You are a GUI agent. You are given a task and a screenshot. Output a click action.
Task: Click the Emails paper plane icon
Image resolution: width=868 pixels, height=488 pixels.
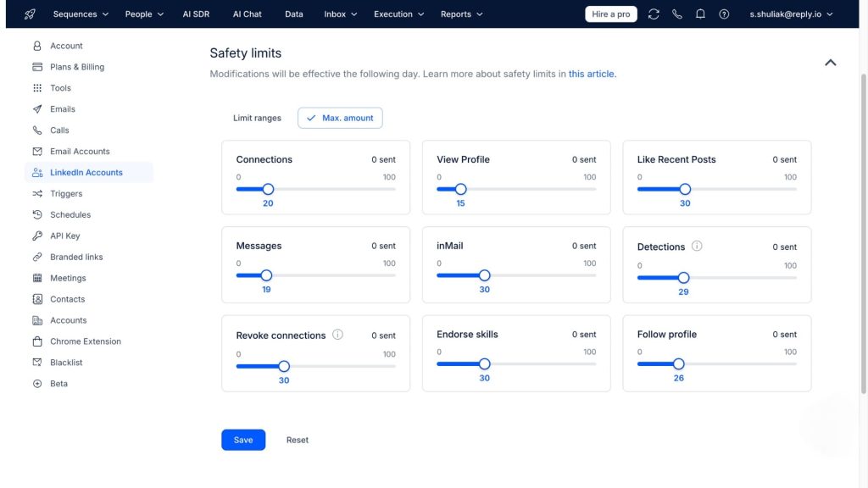click(x=37, y=109)
